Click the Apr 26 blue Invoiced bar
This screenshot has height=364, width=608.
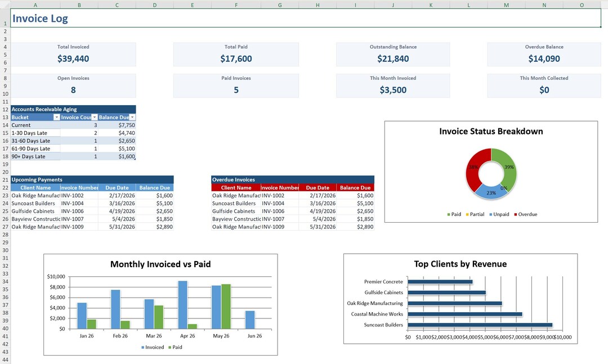click(x=182, y=305)
